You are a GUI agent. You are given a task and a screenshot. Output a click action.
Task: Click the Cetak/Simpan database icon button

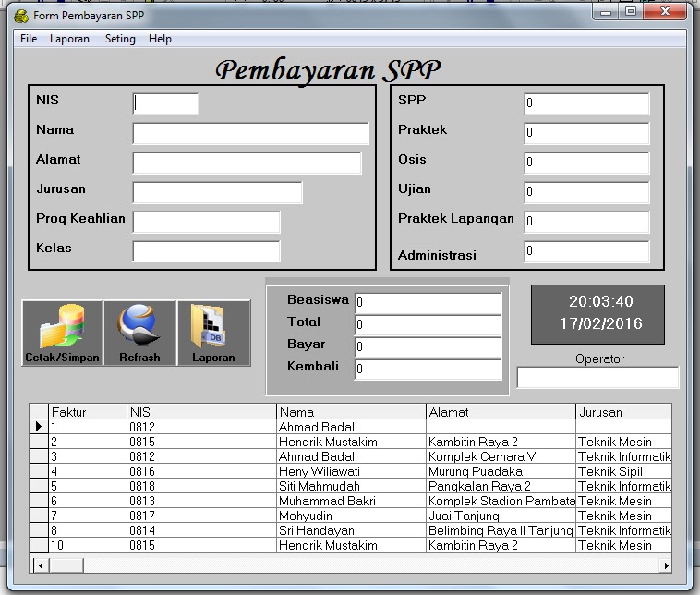pyautogui.click(x=63, y=334)
